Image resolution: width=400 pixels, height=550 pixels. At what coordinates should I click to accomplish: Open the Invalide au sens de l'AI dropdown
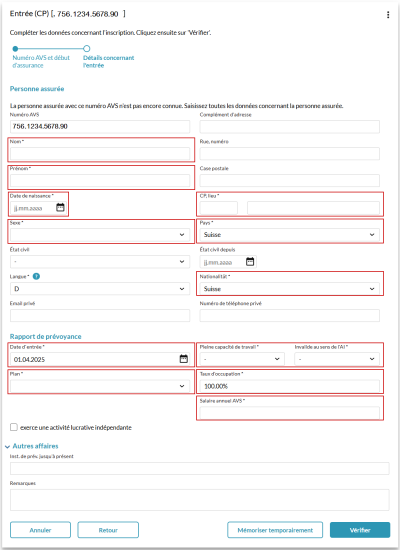pyautogui.click(x=337, y=359)
